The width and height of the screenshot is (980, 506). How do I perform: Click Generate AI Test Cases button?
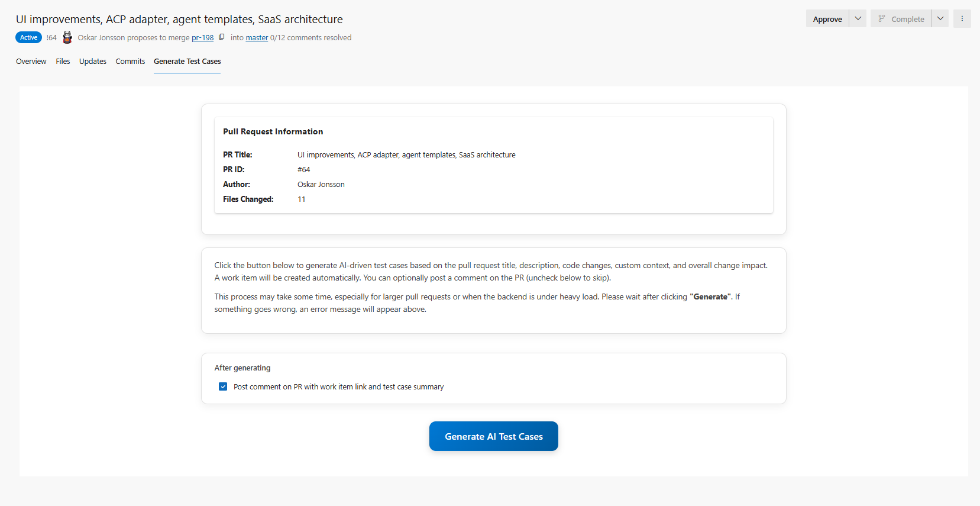click(x=493, y=436)
